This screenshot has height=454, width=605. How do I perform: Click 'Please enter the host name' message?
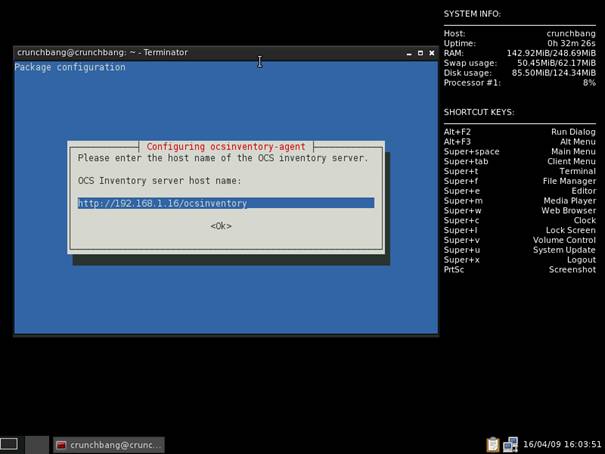pyautogui.click(x=223, y=158)
